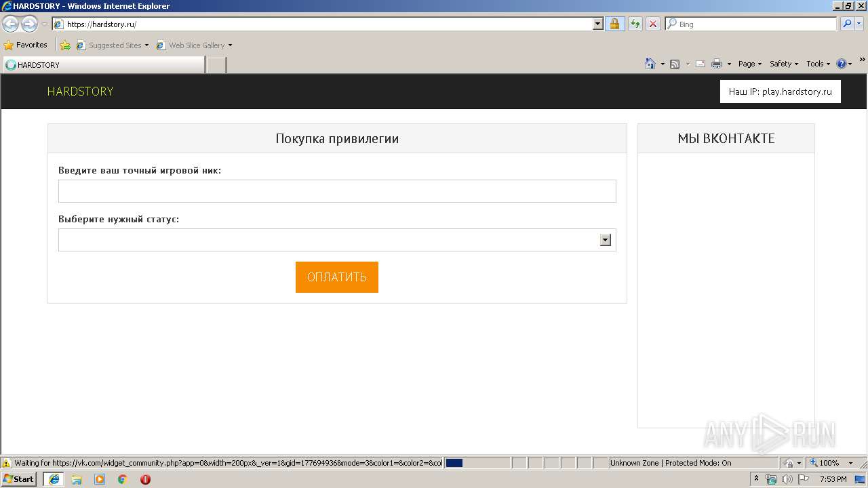This screenshot has width=868, height=488.
Task: Click the network tray icon
Action: 771,479
